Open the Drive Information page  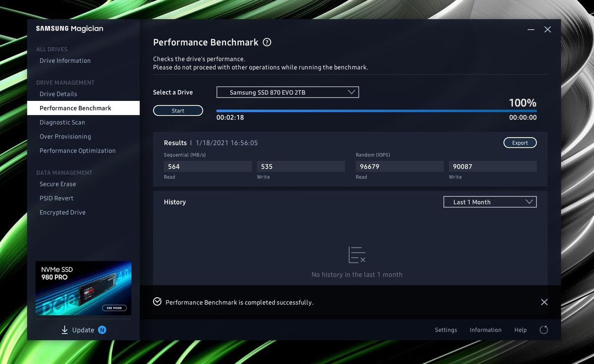point(64,60)
